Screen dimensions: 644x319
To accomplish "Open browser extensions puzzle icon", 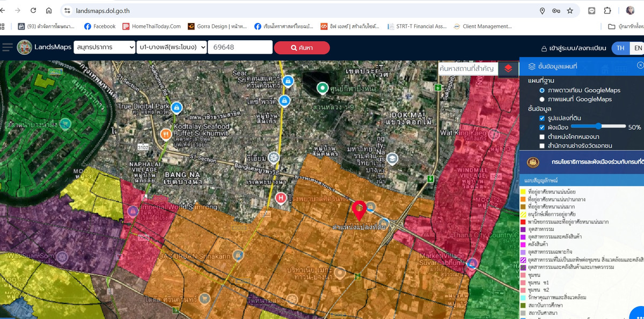I will [x=608, y=11].
